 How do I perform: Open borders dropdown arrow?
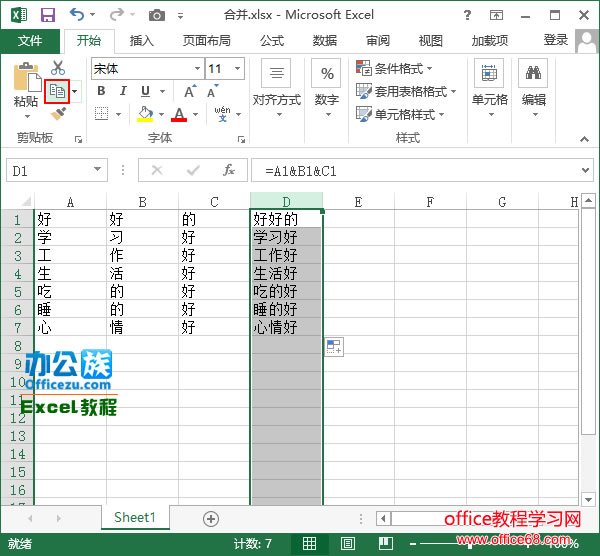click(118, 114)
